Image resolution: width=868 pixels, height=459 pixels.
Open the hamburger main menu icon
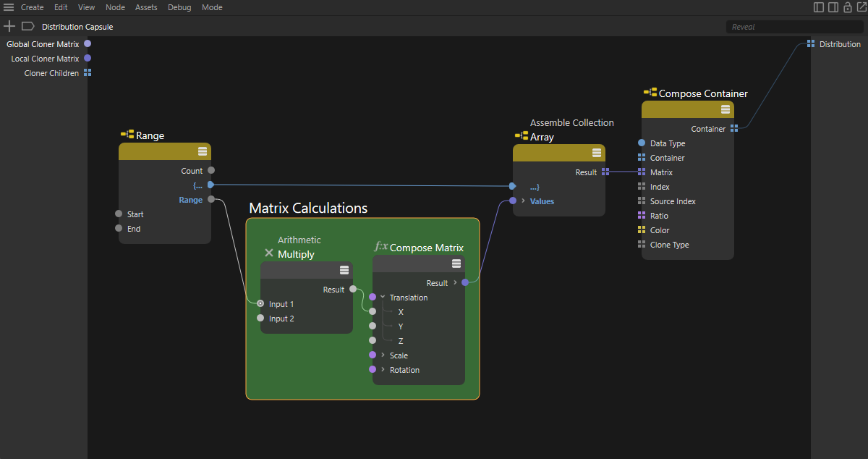(x=9, y=7)
